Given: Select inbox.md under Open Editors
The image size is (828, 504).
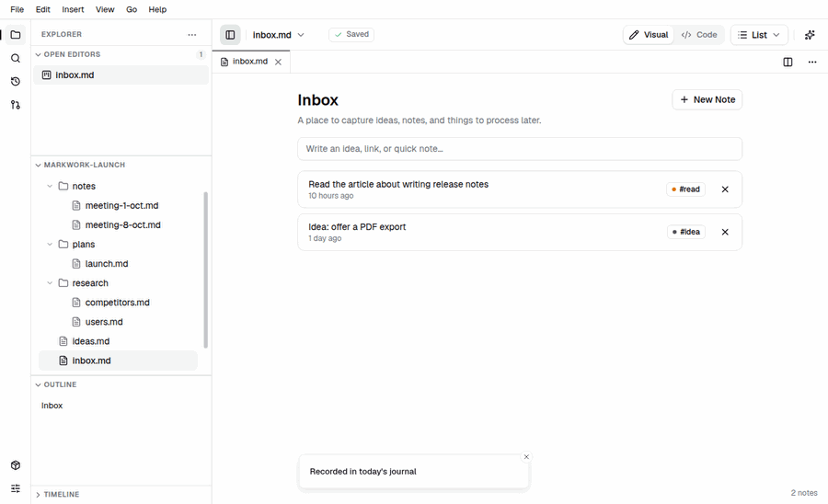Looking at the screenshot, I should pos(121,74).
